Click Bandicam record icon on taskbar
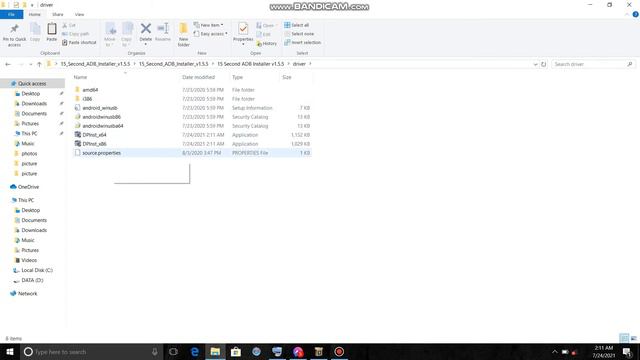Viewport: 640px width, 360px height. point(339,352)
